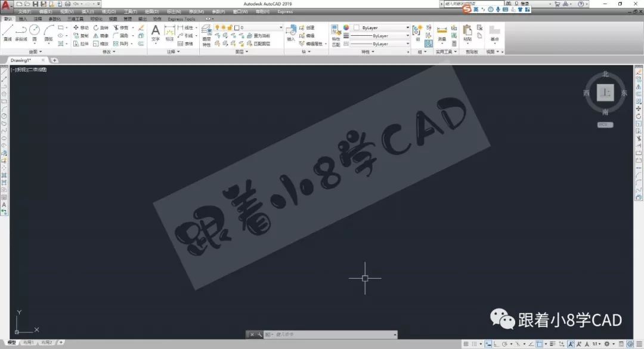Expand the Modify (修改) panel
The image size is (644, 349).
click(x=109, y=52)
